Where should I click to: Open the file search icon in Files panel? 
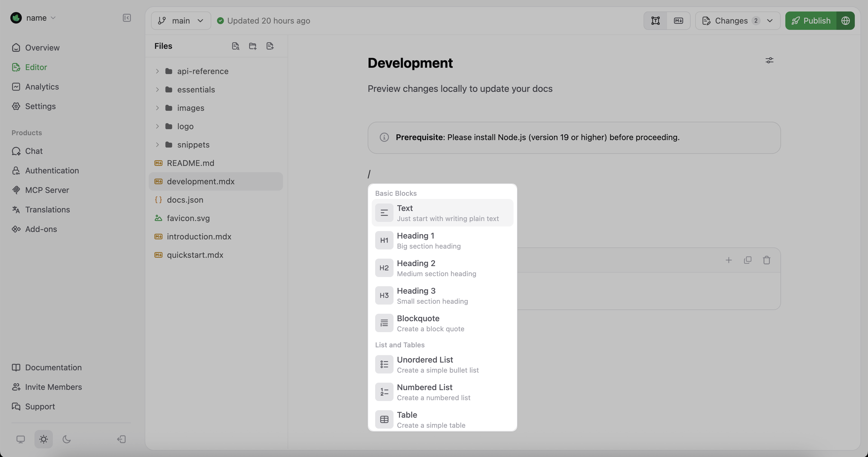(236, 46)
